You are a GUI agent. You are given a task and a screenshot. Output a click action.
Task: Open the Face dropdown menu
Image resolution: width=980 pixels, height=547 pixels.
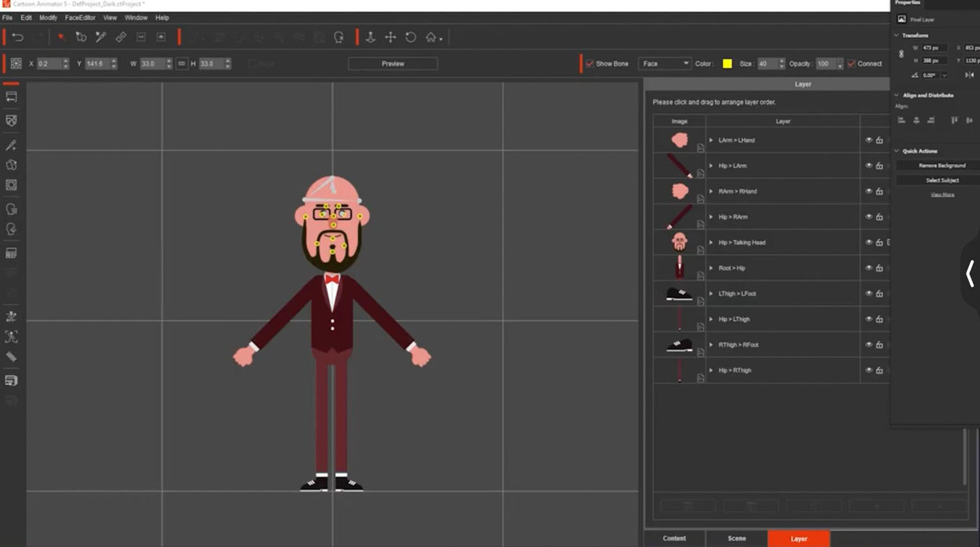click(x=664, y=63)
